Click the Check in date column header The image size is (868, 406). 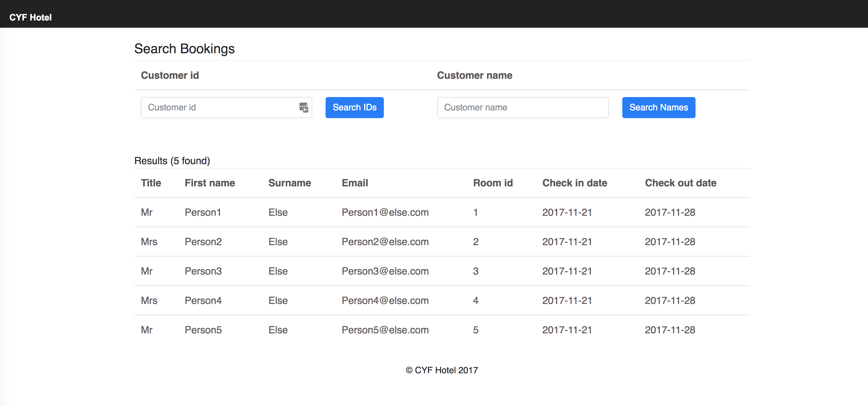(x=575, y=183)
